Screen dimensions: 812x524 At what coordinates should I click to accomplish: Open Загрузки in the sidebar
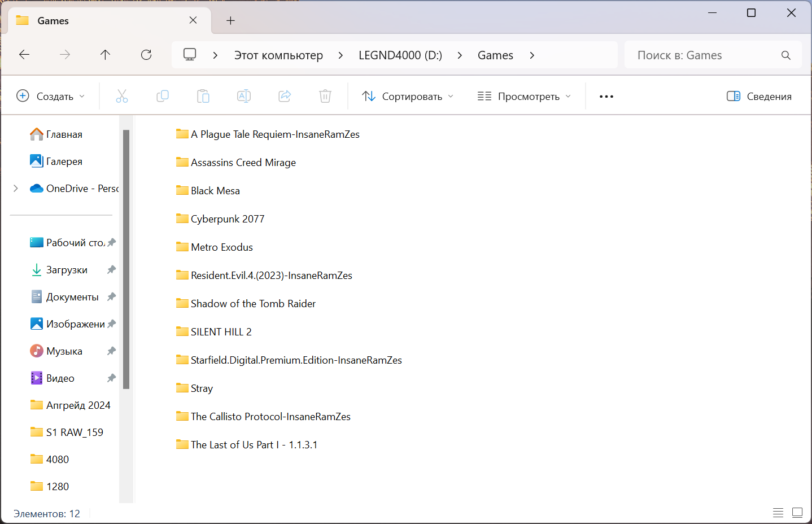pyautogui.click(x=59, y=270)
